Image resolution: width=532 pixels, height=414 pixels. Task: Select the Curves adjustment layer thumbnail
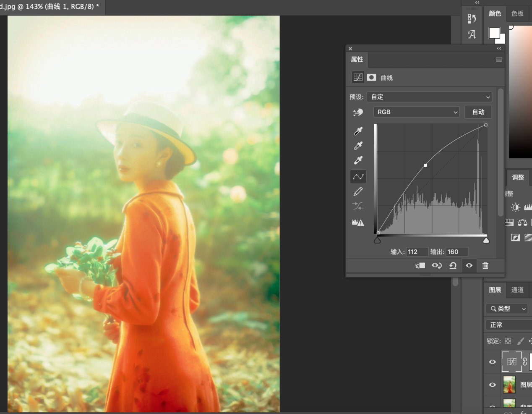coord(512,362)
